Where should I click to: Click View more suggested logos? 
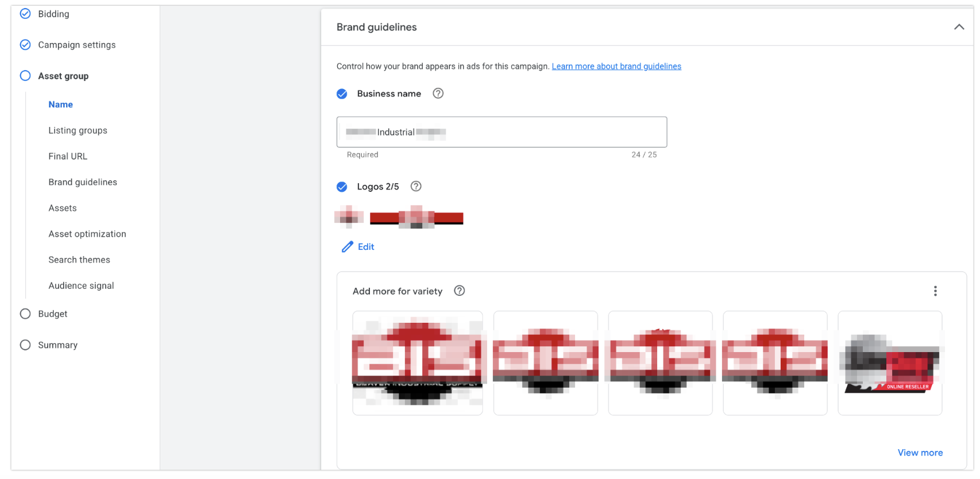pyautogui.click(x=920, y=453)
